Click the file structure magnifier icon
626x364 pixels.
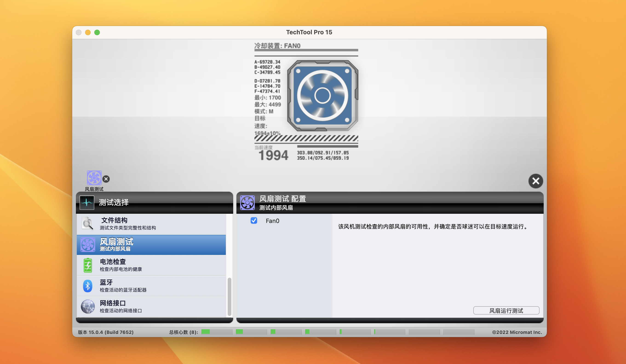[x=87, y=223]
